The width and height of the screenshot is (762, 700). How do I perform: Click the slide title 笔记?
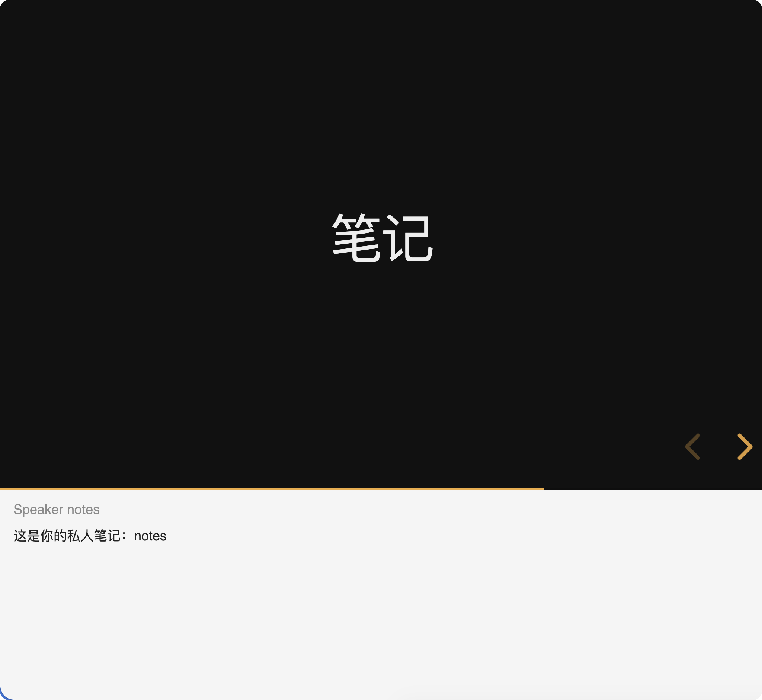point(382,238)
